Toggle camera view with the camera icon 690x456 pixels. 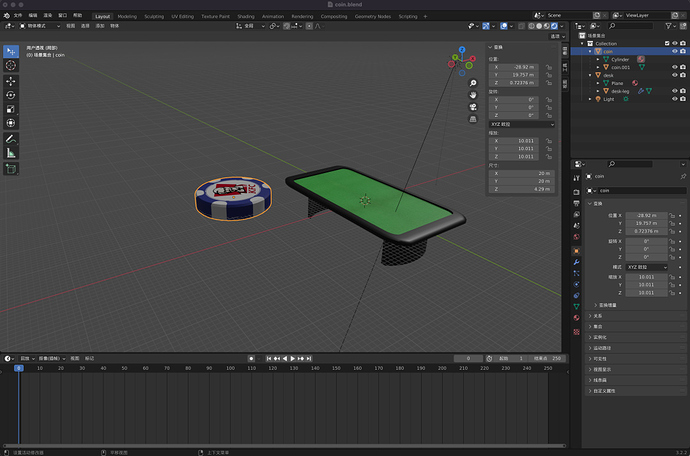473,109
